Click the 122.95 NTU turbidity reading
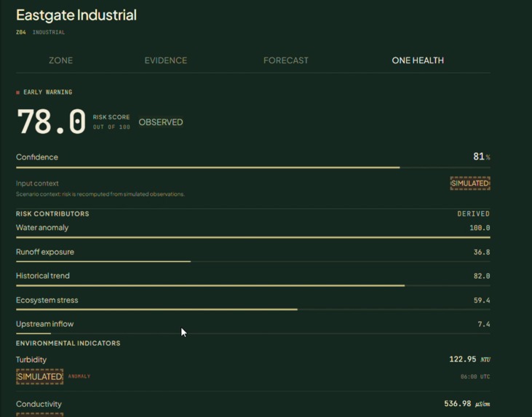Screen dimensions: 532x417 point(469,360)
